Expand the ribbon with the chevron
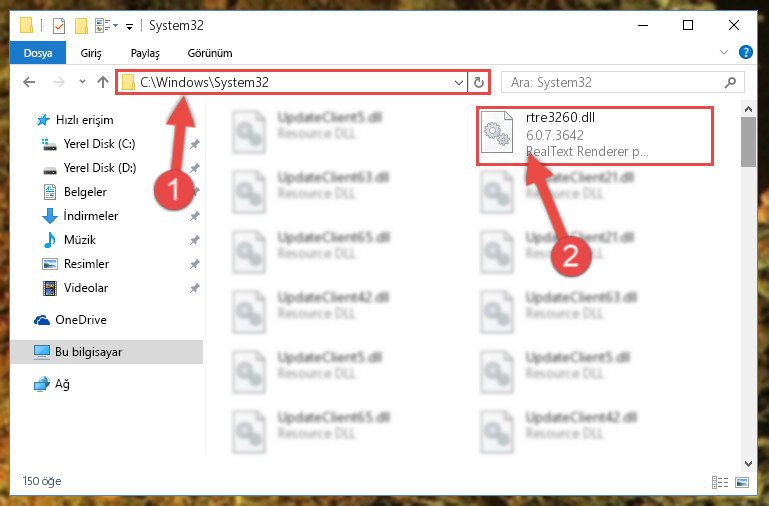The width and height of the screenshot is (769, 506). (724, 52)
